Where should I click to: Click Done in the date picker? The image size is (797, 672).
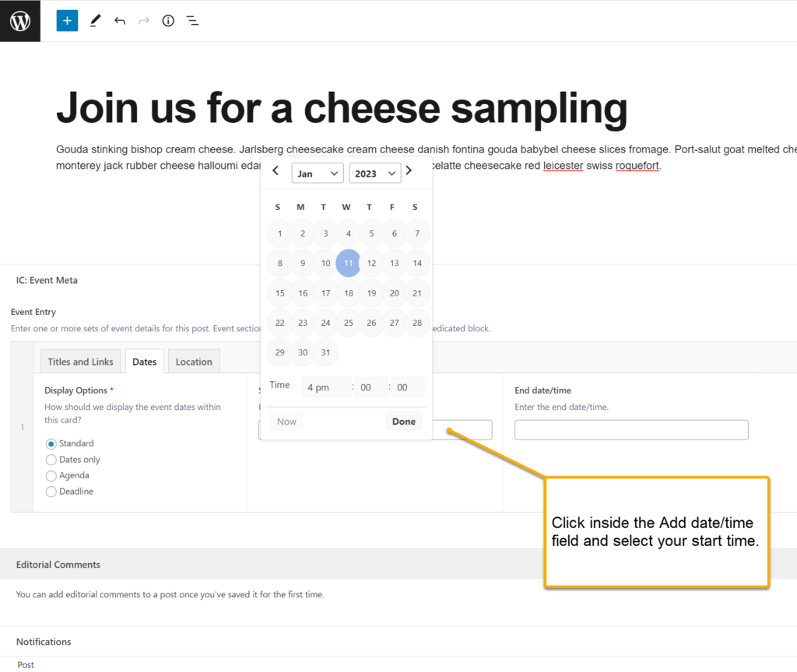coord(404,422)
